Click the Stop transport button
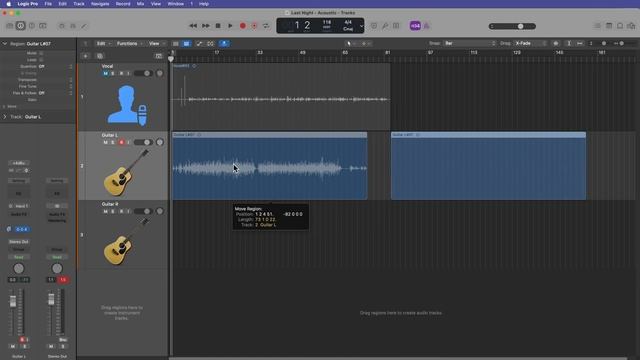 pos(218,26)
